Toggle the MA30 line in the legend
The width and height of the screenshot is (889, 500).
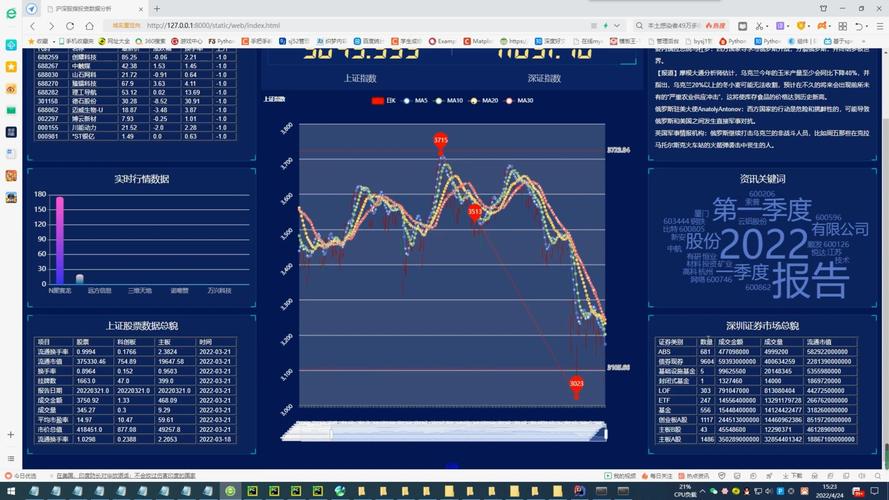click(519, 100)
